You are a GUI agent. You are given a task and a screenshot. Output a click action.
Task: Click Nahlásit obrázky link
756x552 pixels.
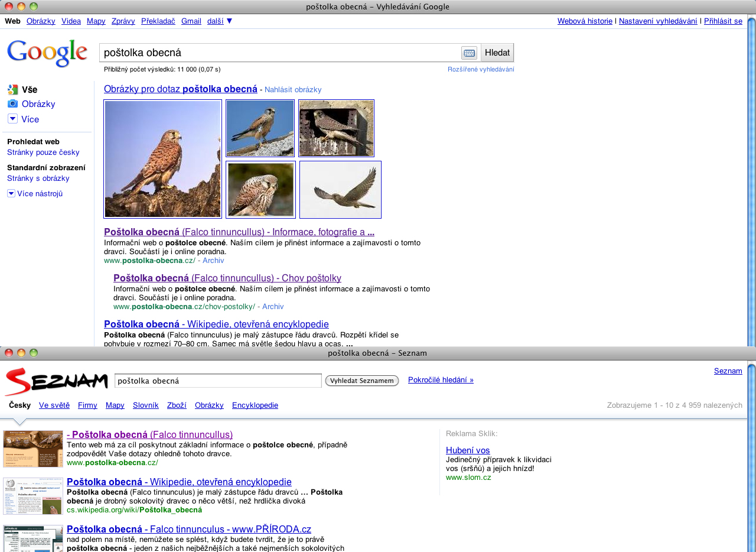coord(293,90)
